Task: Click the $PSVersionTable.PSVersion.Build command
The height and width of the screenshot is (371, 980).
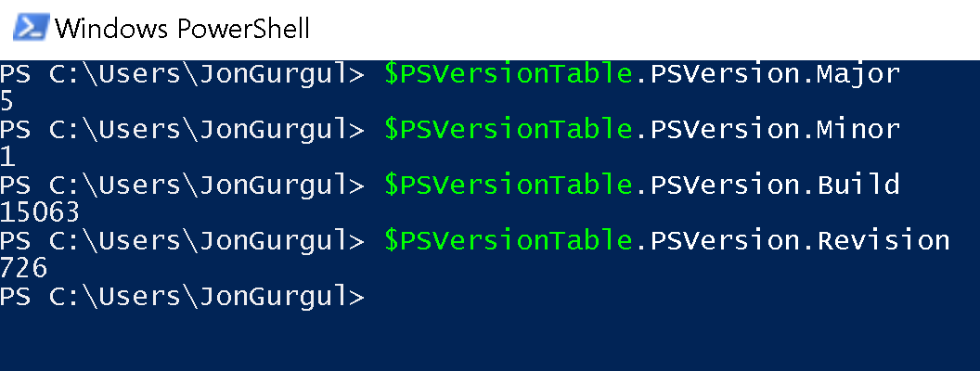Action: (642, 185)
